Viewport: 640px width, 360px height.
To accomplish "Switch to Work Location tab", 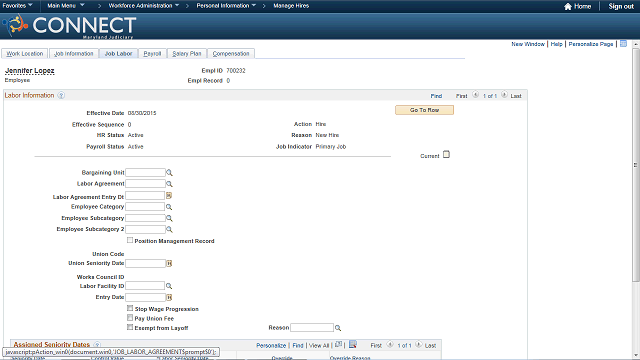I will point(24,53).
